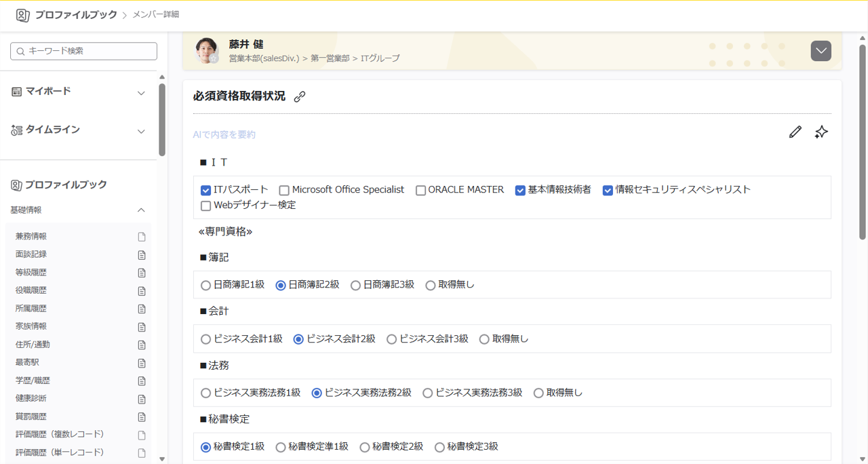Open the member header dropdown arrow button

coord(821,51)
